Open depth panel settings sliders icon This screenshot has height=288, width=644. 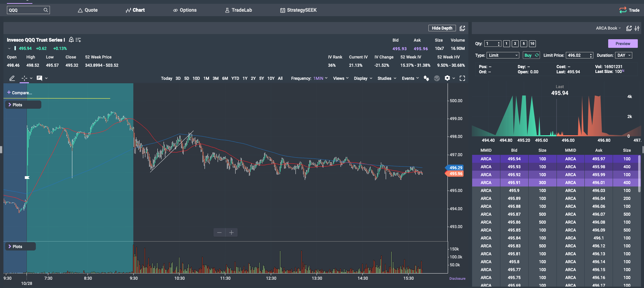click(x=637, y=28)
